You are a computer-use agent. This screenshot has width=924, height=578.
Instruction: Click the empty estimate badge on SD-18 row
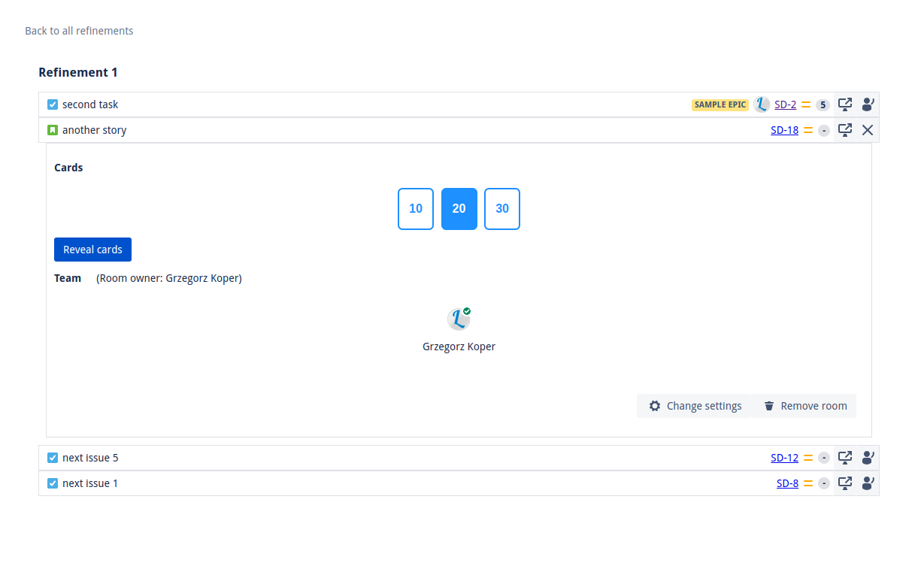[824, 131]
